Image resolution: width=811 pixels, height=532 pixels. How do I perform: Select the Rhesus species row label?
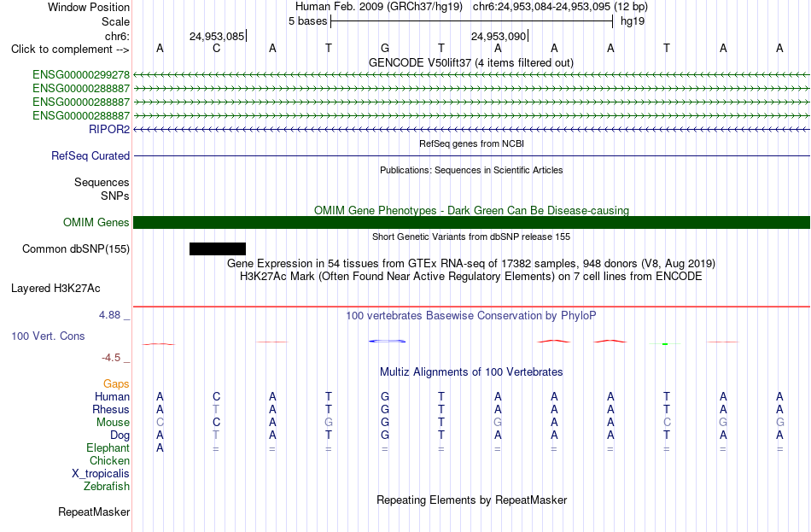coord(111,410)
